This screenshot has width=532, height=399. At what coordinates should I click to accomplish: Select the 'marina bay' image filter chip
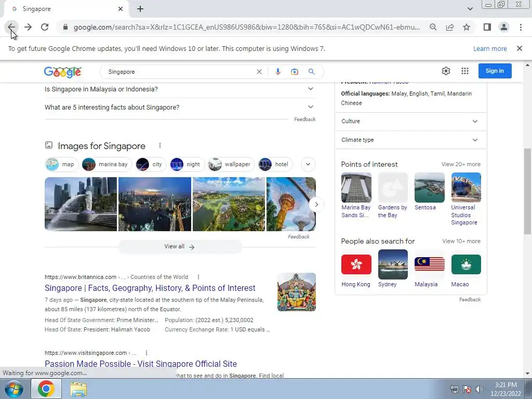pos(107,164)
